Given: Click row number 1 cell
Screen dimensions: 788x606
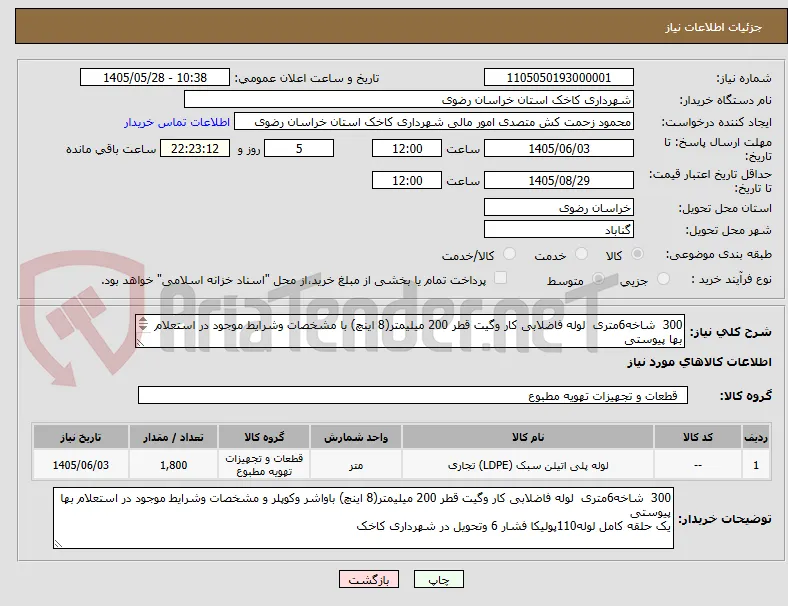Looking at the screenshot, I should click(x=755, y=465).
